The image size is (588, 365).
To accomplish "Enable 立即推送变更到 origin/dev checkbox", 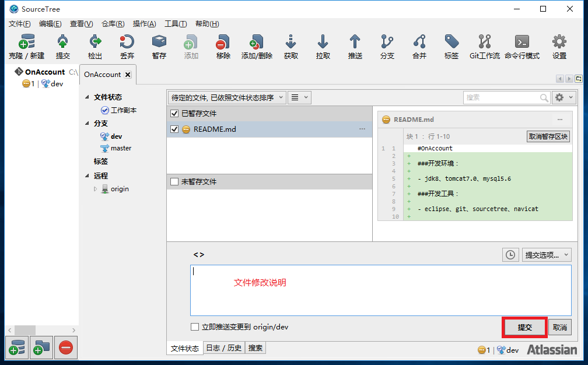I will pyautogui.click(x=195, y=327).
